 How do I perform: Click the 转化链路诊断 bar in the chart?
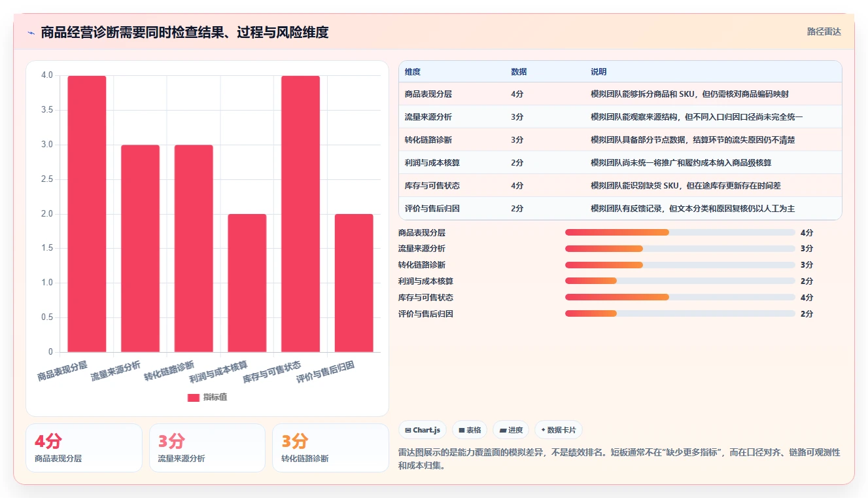click(x=194, y=249)
